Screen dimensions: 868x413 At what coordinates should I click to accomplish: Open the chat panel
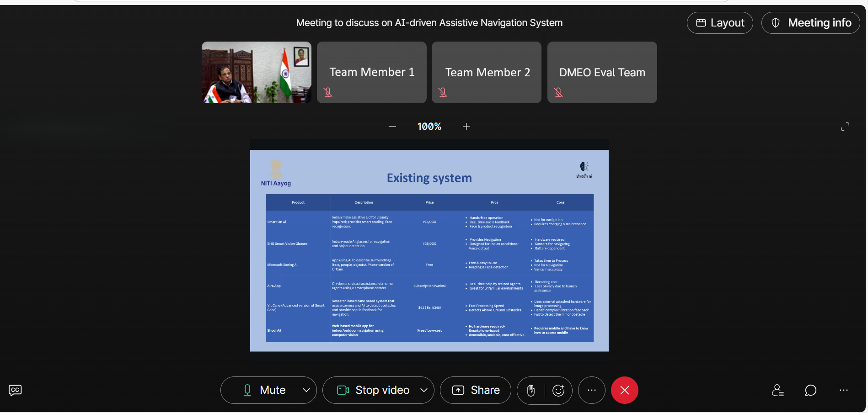pyautogui.click(x=810, y=390)
